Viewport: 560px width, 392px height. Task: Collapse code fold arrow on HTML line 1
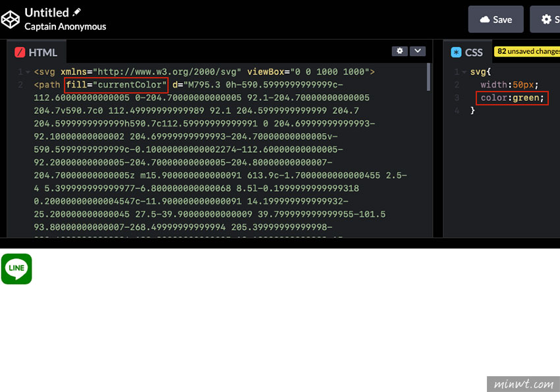[x=28, y=72]
